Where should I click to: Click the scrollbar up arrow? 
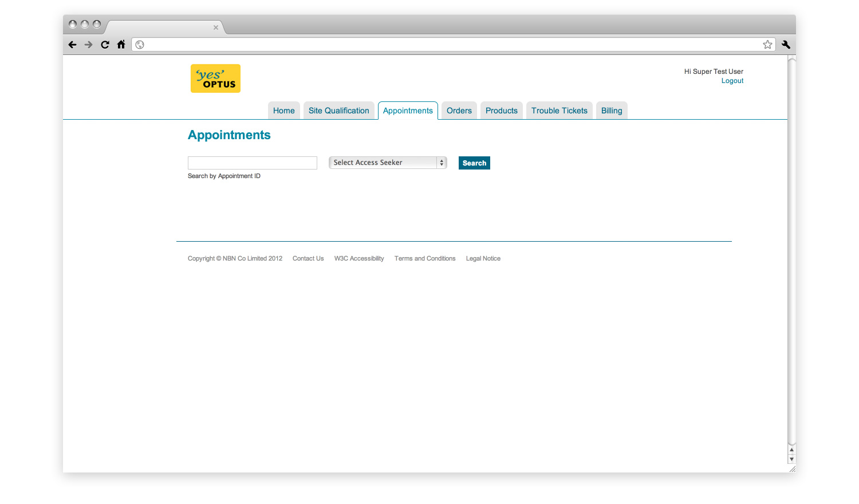(x=791, y=450)
